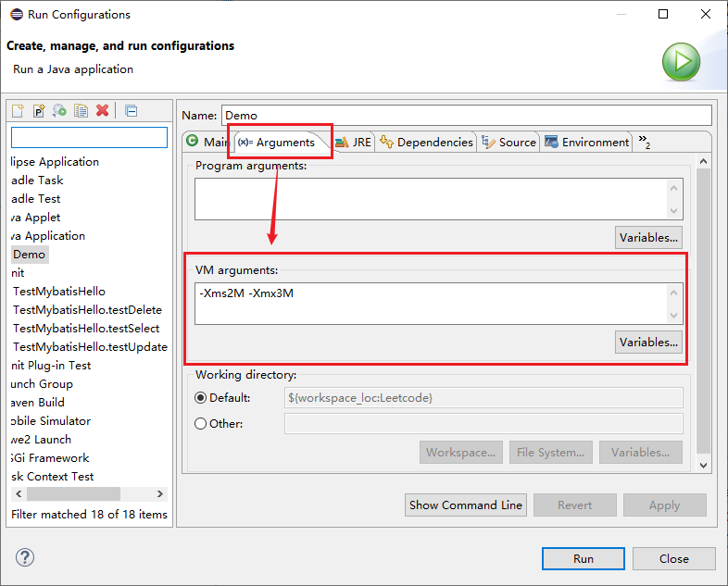Image resolution: width=728 pixels, height=586 pixels.
Task: Click the green Run arrow graphic
Action: pos(681,62)
